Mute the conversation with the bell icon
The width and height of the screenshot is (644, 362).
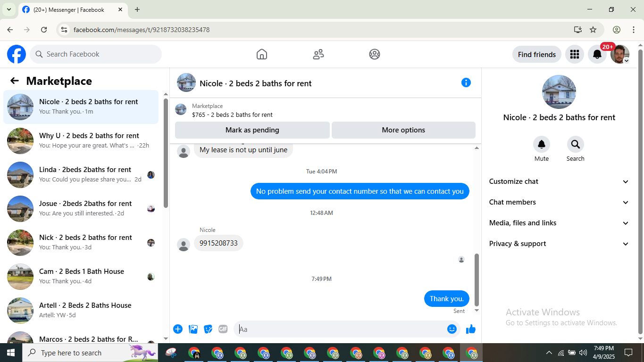542,144
